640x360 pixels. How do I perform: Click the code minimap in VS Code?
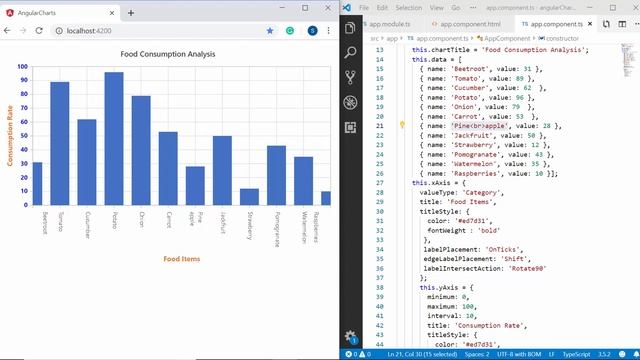pos(628,60)
